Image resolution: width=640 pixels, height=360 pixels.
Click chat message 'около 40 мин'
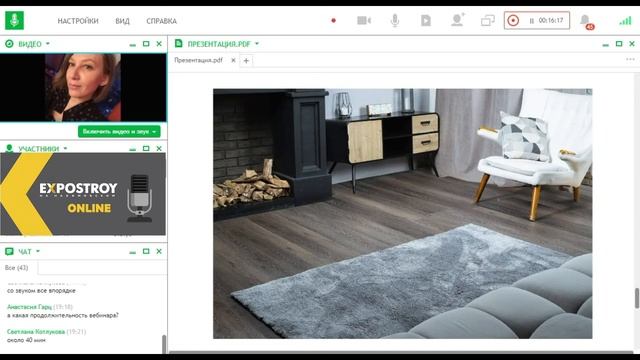click(x=27, y=340)
